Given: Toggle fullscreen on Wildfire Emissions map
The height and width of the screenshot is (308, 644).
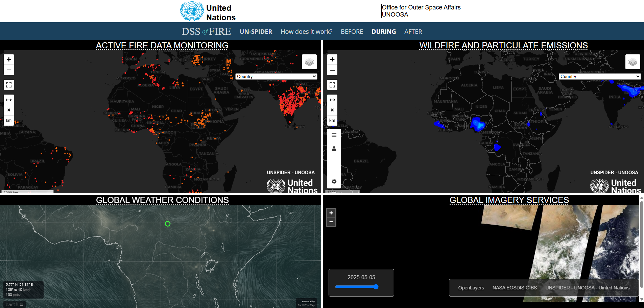Looking at the screenshot, I should [332, 85].
